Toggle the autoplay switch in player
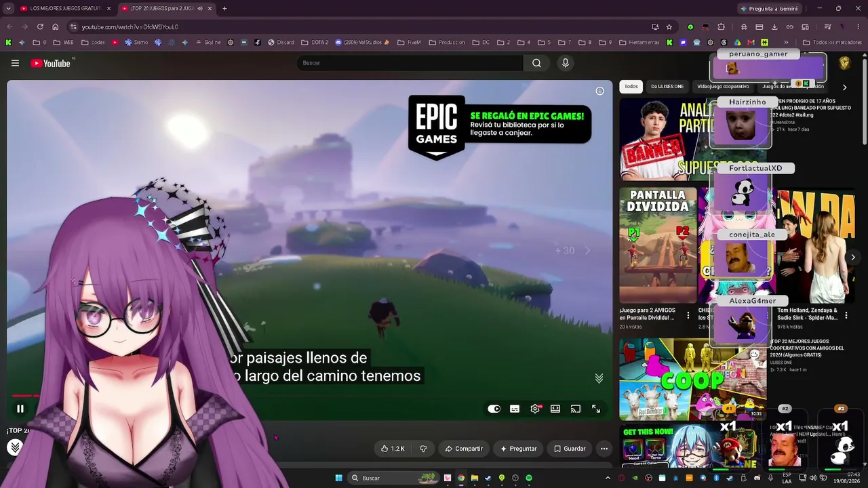 point(494,409)
